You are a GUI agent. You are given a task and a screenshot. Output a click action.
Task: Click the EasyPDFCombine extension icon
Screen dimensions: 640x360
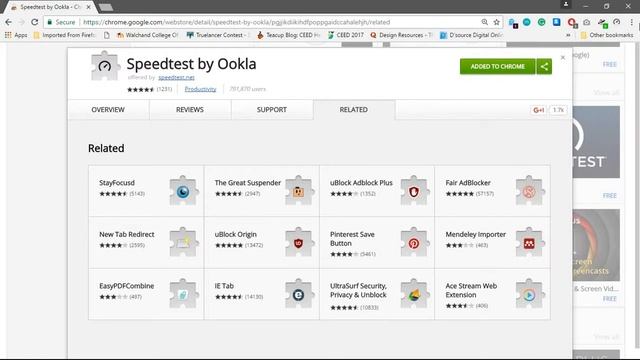pyautogui.click(x=184, y=293)
